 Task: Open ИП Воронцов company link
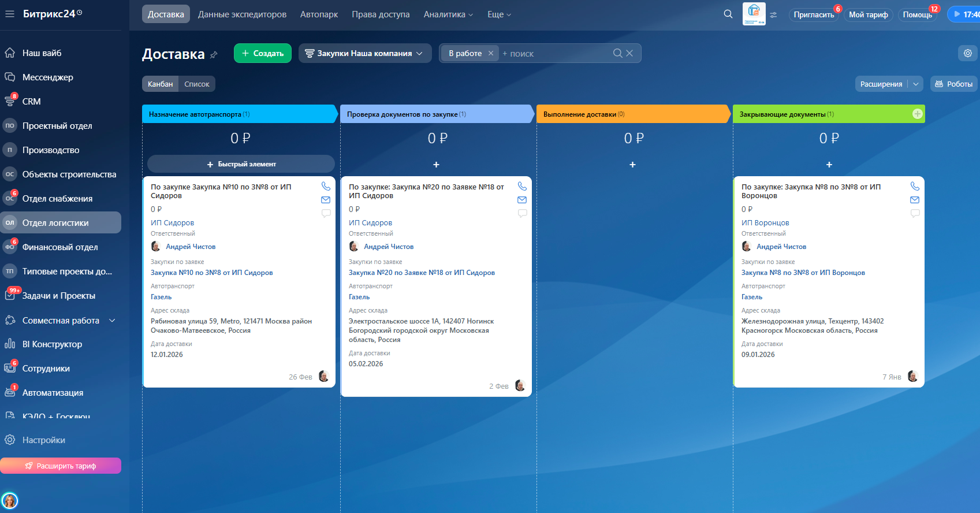pos(765,223)
